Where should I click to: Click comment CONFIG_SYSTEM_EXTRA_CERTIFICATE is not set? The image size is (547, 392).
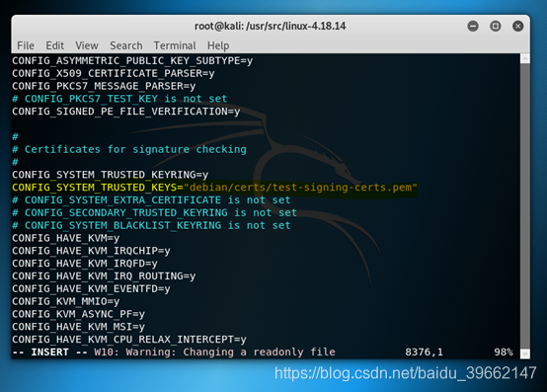(151, 199)
